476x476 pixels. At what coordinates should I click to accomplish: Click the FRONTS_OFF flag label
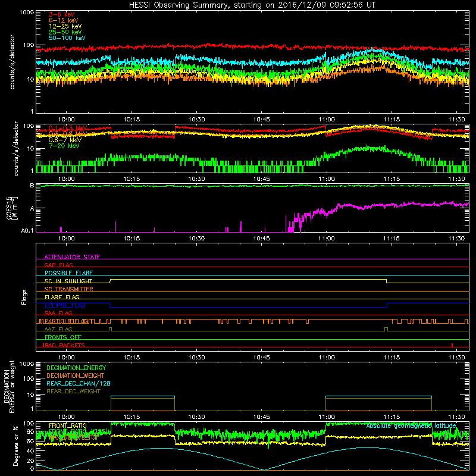[63, 337]
